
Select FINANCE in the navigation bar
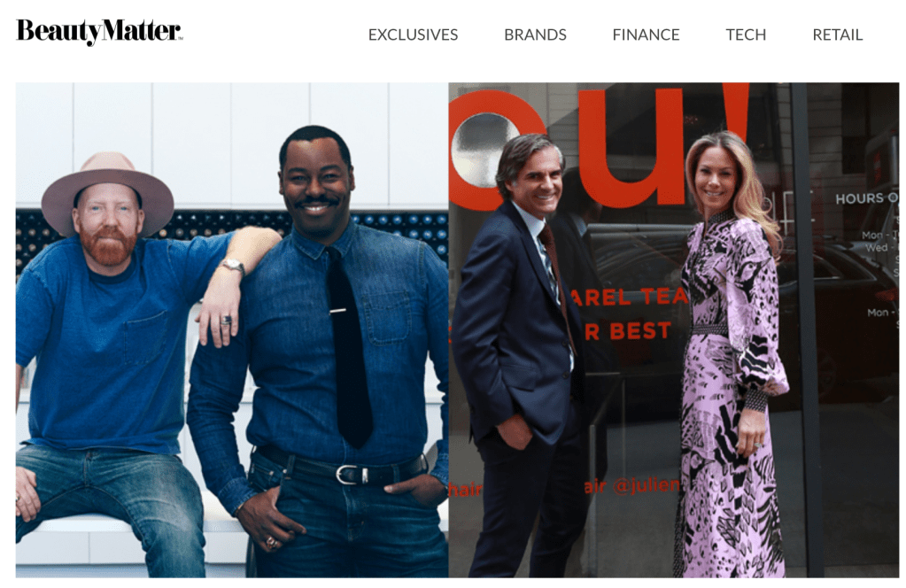[646, 35]
